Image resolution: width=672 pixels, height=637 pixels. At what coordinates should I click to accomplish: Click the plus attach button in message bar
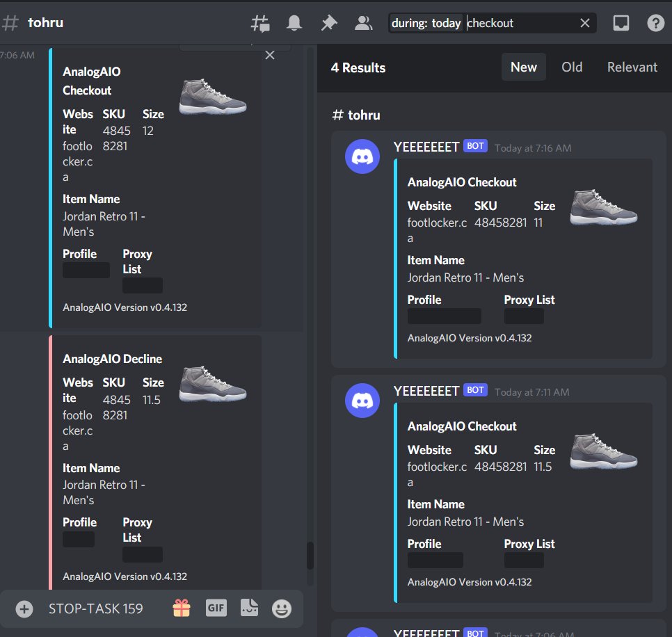point(24,608)
